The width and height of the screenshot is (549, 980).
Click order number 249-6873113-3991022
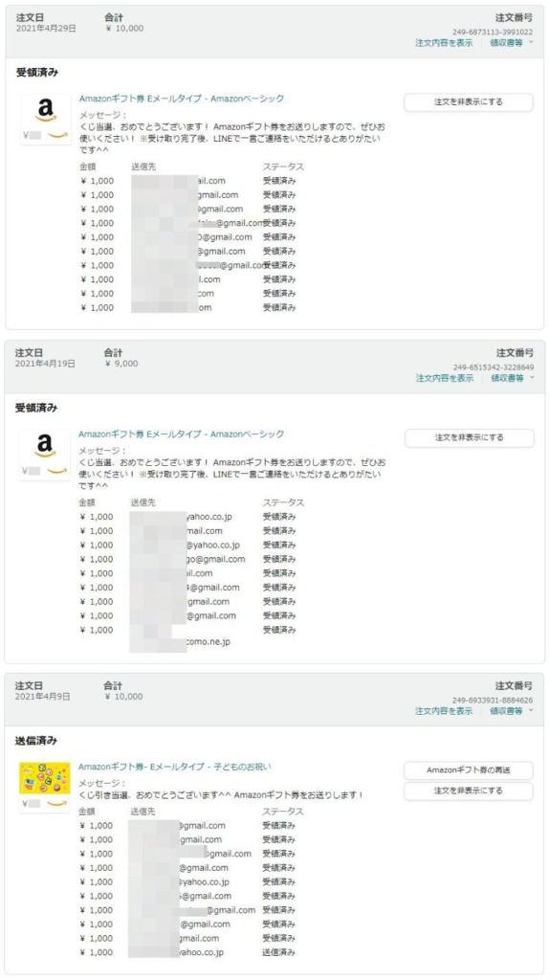(493, 32)
